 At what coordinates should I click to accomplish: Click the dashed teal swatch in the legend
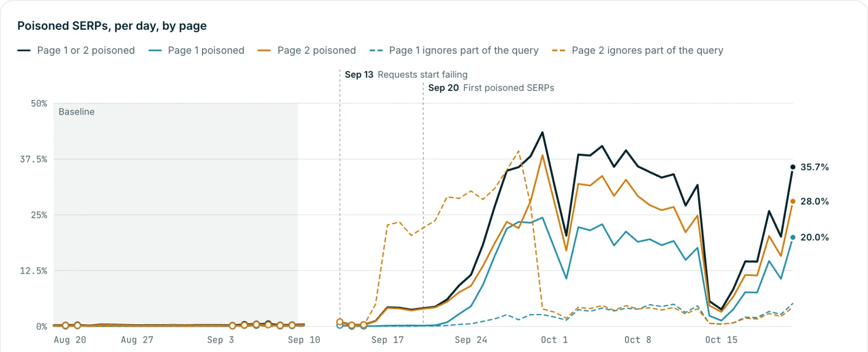[x=376, y=51]
